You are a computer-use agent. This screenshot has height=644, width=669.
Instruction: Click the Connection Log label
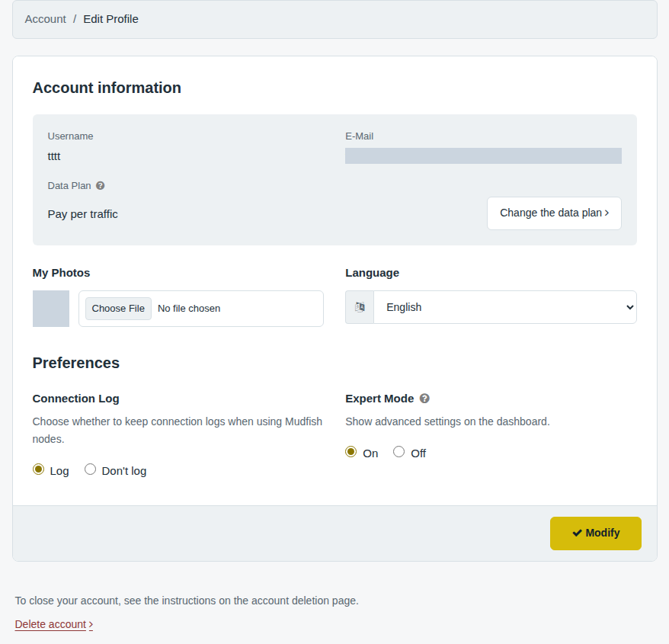tap(76, 399)
